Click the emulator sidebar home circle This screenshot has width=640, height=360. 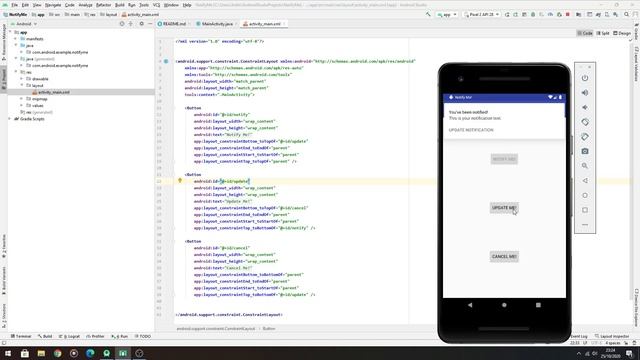(585, 195)
